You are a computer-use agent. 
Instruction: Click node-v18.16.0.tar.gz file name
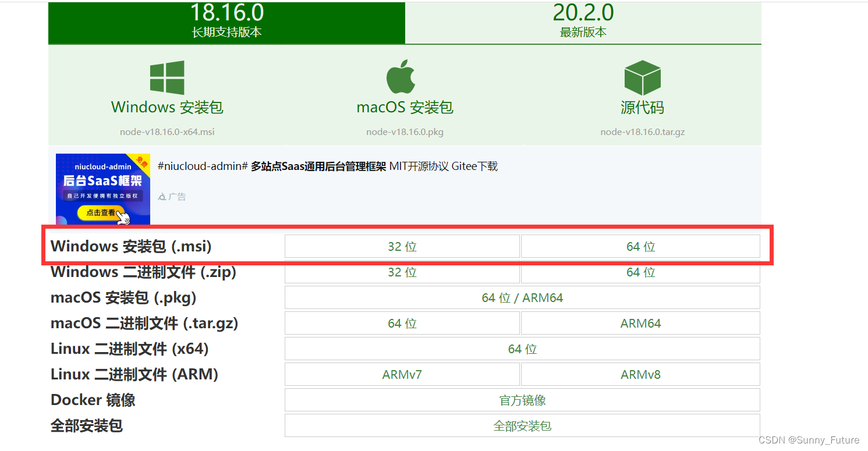642,132
